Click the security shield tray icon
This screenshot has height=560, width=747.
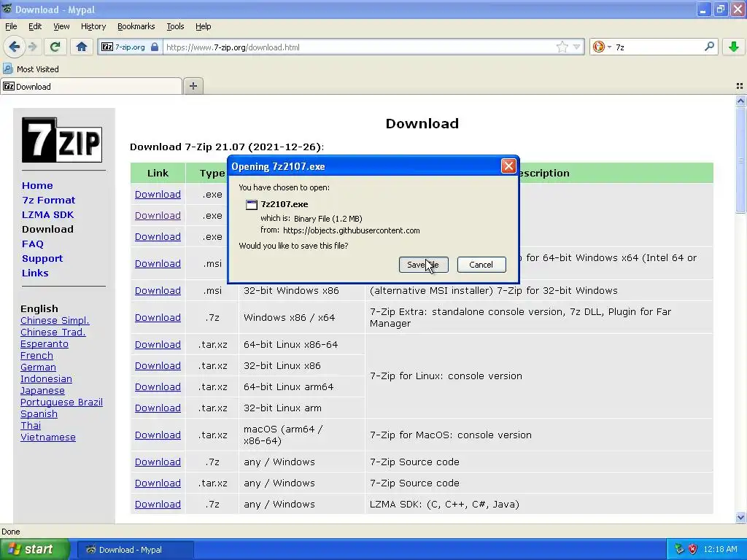693,549
